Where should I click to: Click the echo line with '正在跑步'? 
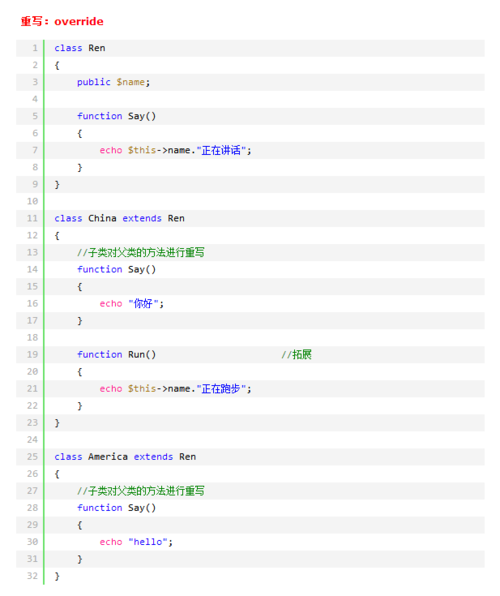tap(175, 389)
